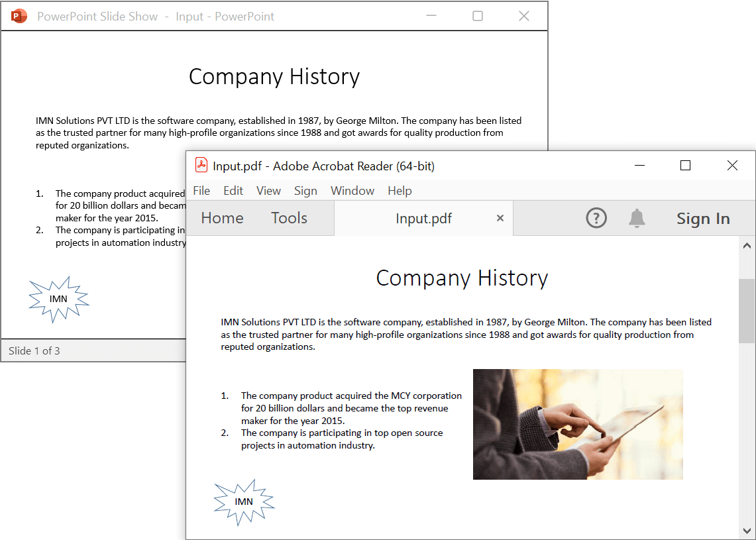Open the Help menu
The image size is (756, 540).
pos(400,191)
